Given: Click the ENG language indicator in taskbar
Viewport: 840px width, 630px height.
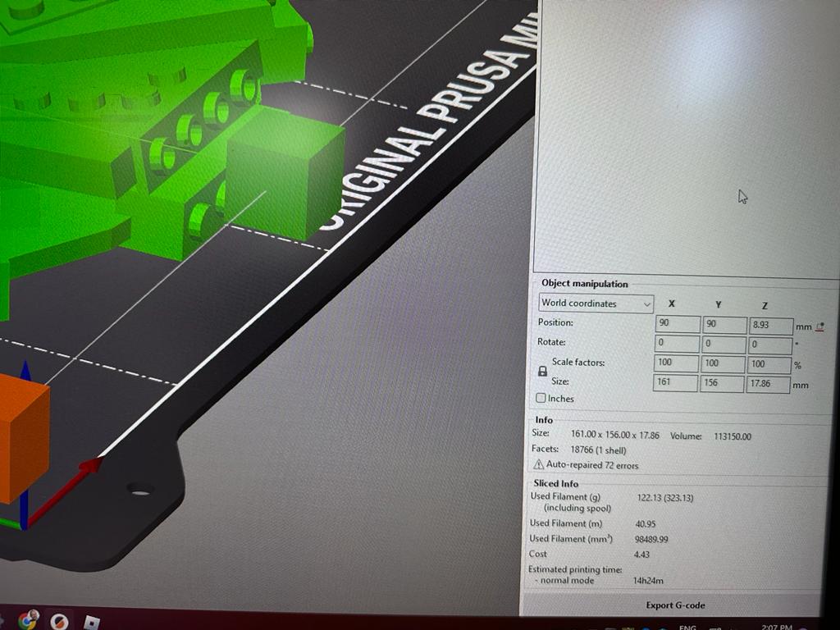Looking at the screenshot, I should coord(687,627).
